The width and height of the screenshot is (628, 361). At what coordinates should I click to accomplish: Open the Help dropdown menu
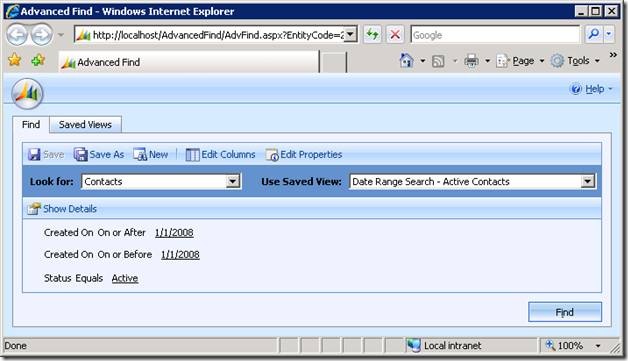coord(591,89)
